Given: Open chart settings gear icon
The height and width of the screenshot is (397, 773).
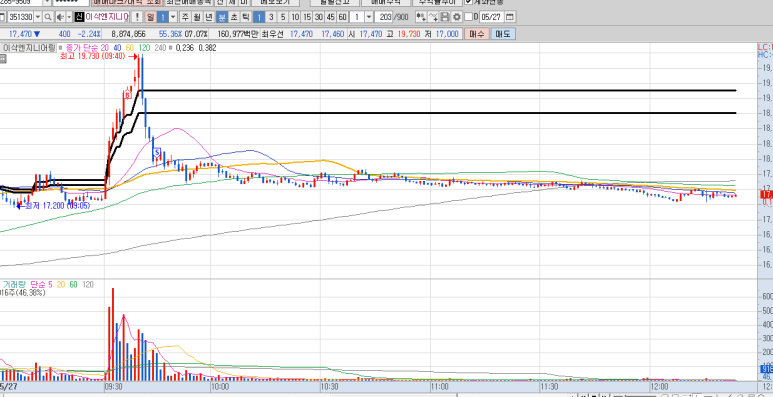Looking at the screenshot, I should pyautogui.click(x=457, y=17).
